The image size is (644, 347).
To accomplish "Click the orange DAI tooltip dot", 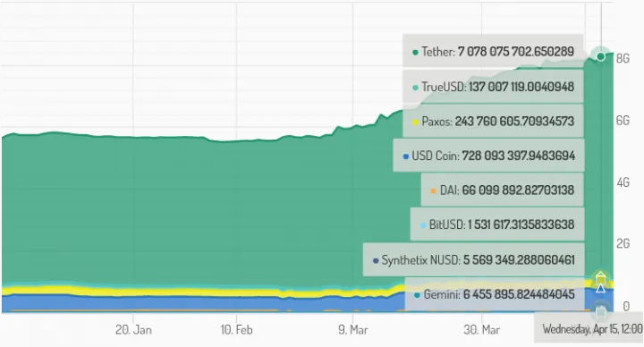I will point(433,191).
